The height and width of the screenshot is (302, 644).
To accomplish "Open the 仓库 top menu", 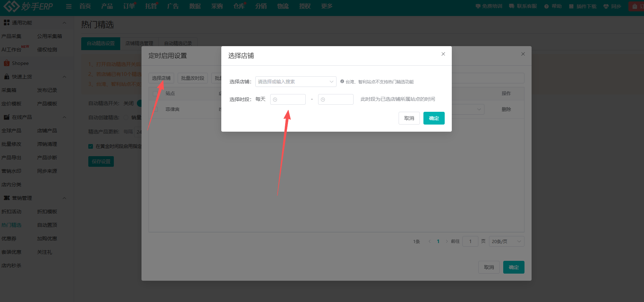I will [x=239, y=6].
